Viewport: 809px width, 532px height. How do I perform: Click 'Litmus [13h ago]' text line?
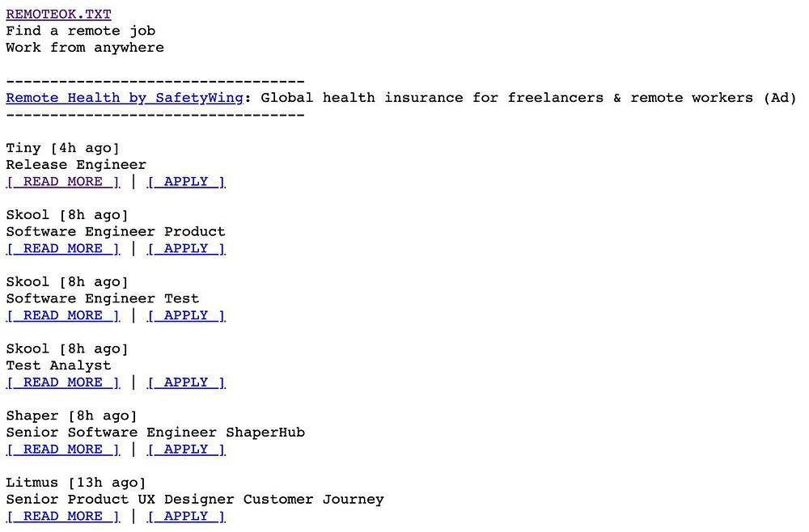[76, 483]
